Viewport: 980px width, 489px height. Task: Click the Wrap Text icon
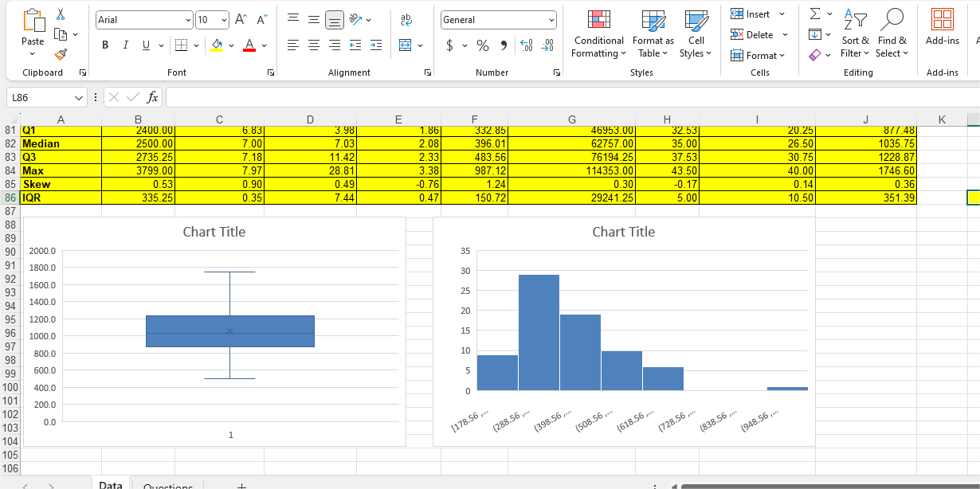pos(406,19)
